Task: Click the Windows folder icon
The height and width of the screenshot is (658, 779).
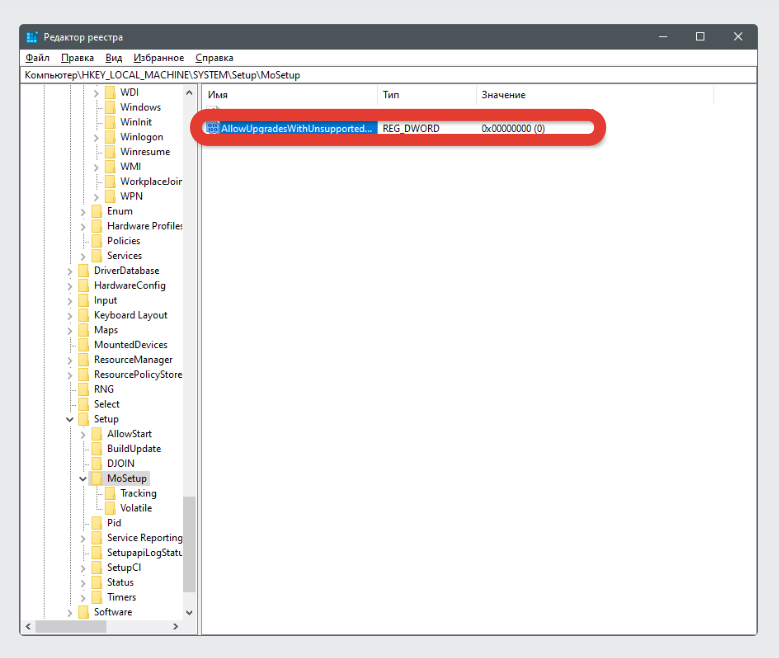Action: [110, 107]
